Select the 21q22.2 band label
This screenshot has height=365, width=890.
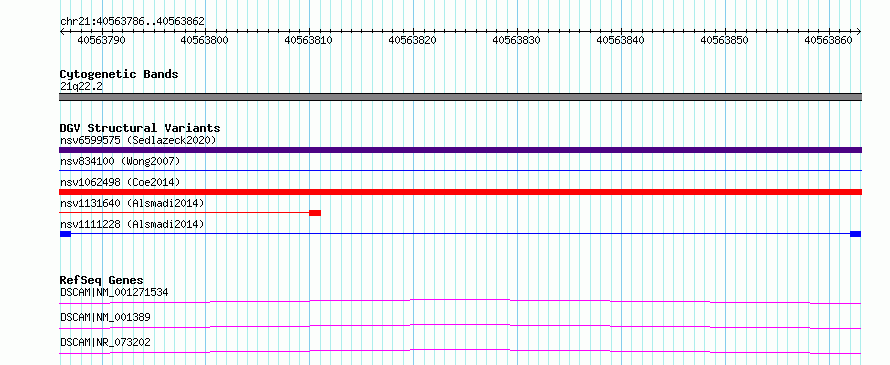pyautogui.click(x=81, y=87)
